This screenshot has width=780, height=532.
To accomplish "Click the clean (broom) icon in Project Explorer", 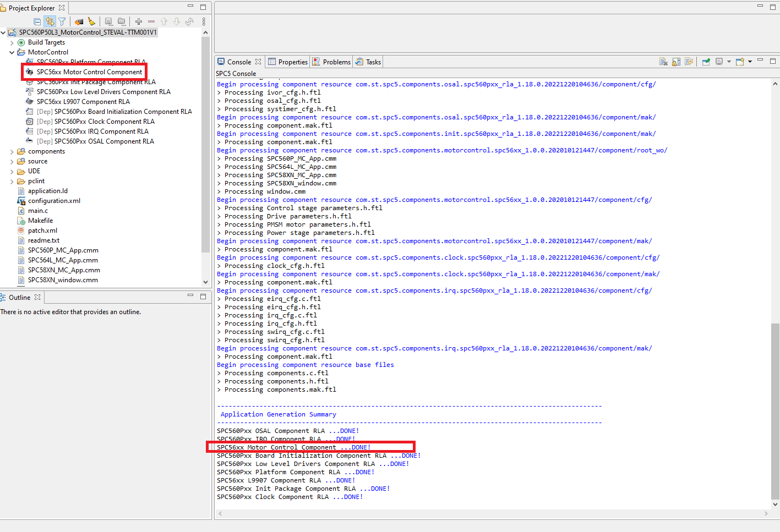I will tap(91, 21).
